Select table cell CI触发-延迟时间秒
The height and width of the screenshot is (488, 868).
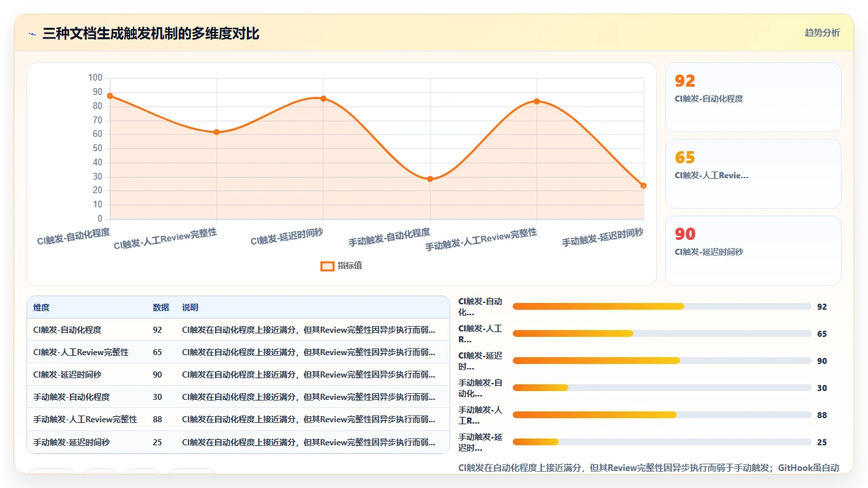tap(67, 375)
